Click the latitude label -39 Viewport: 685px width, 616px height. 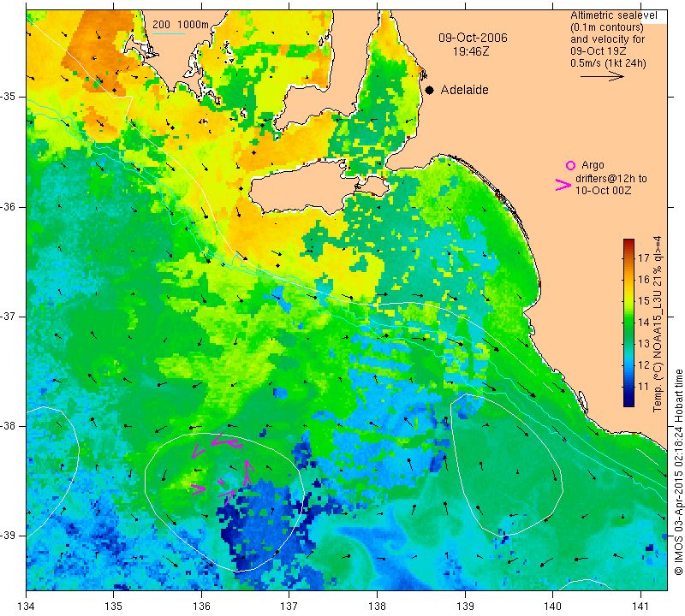pos(9,536)
